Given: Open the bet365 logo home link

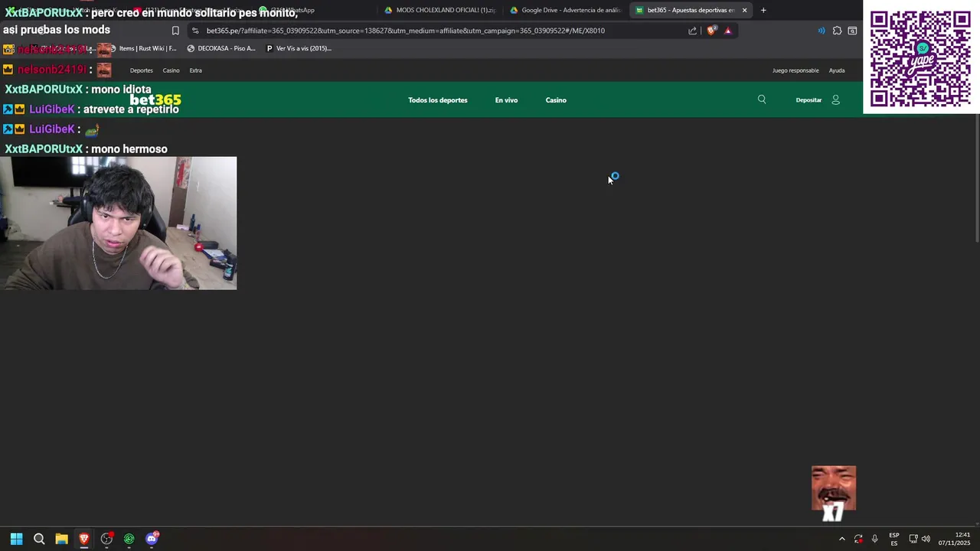Looking at the screenshot, I should pyautogui.click(x=155, y=100).
